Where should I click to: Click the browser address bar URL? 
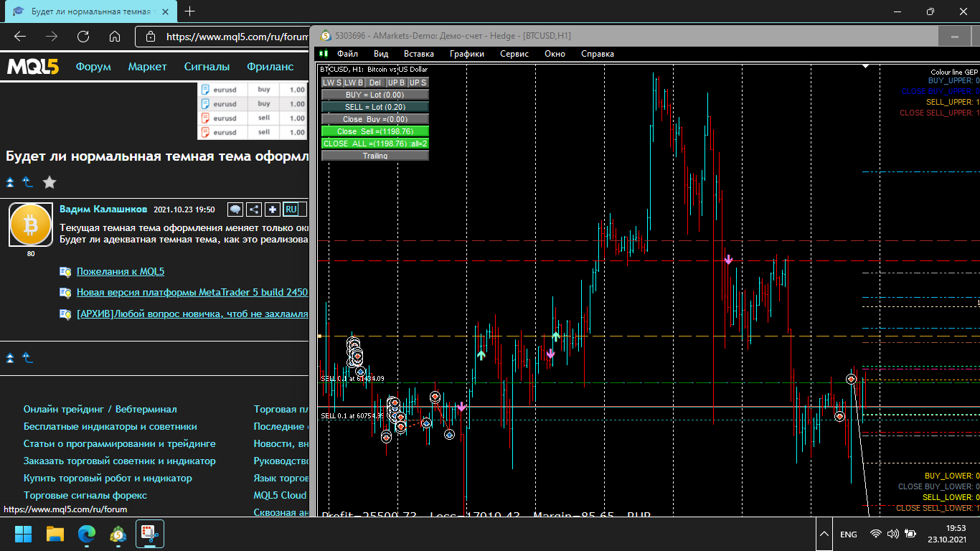click(x=237, y=37)
